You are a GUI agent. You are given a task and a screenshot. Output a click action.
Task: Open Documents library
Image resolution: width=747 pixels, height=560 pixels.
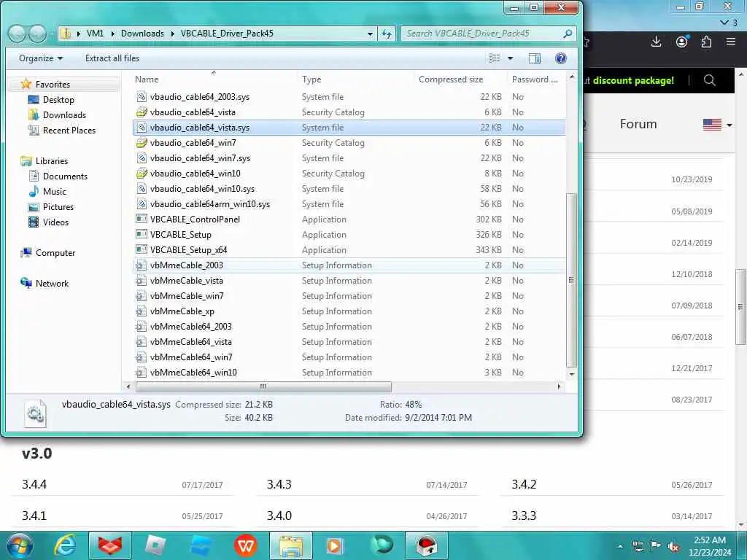pos(65,176)
